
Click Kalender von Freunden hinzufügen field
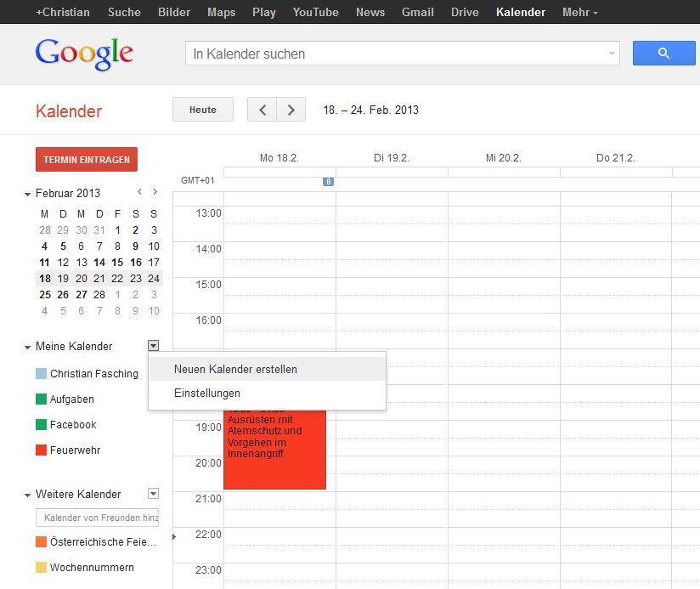[x=98, y=518]
